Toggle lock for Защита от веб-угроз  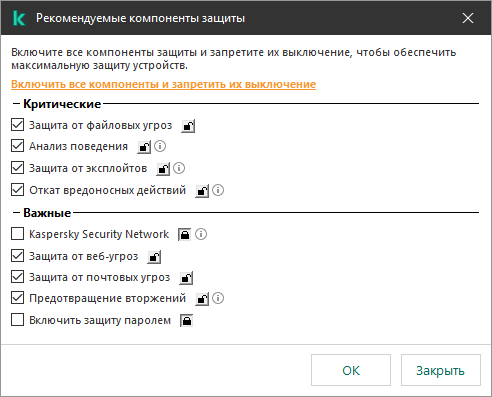coord(154,257)
